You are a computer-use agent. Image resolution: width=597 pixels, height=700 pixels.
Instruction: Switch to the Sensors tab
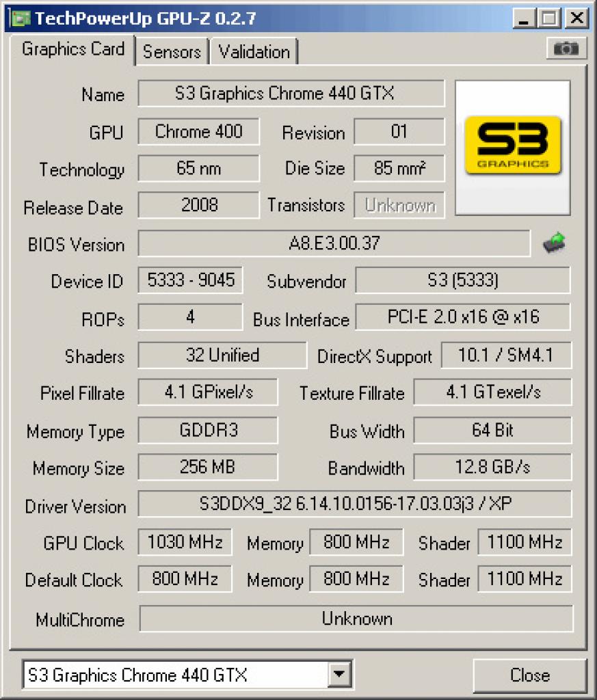coord(172,52)
